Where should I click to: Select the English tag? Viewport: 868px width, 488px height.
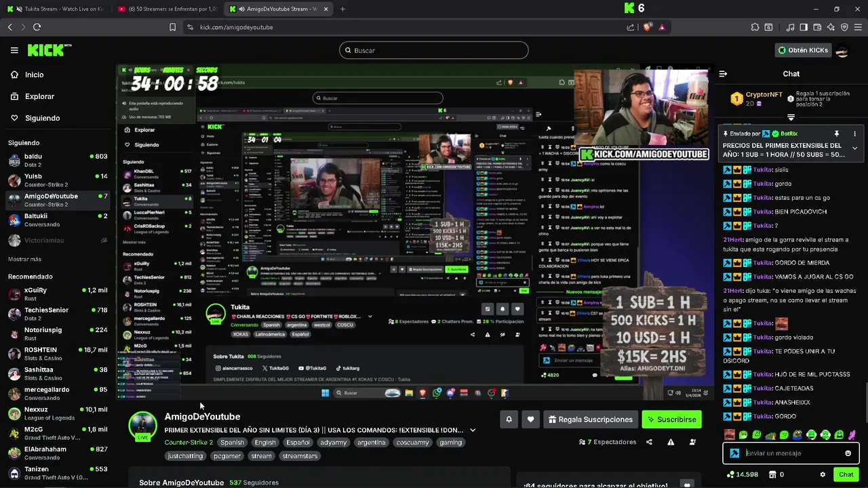pyautogui.click(x=265, y=443)
